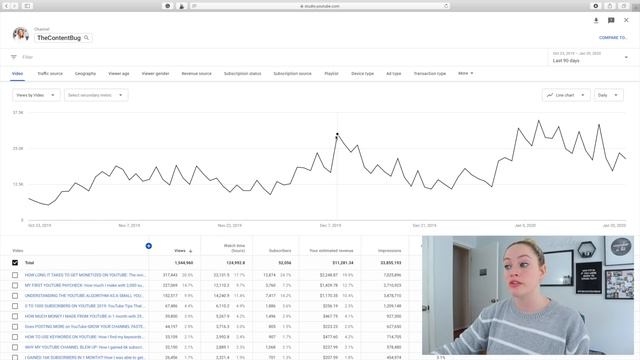The height and width of the screenshot is (360, 640).
Task: Click the filter icon
Action: (x=14, y=57)
